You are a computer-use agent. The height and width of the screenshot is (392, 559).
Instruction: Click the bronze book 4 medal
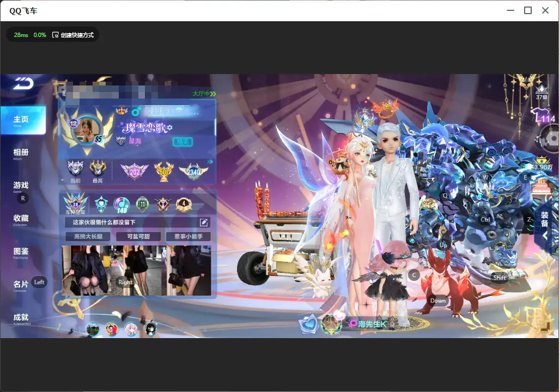click(184, 205)
